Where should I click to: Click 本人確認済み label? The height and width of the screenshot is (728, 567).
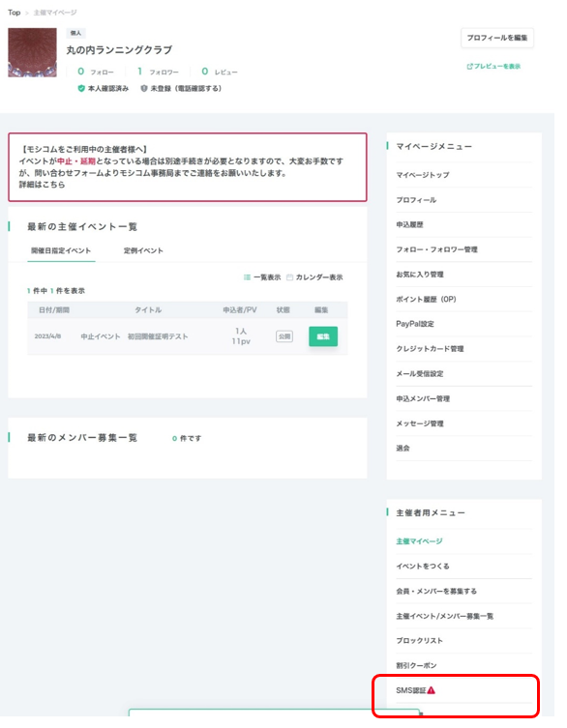click(x=108, y=88)
